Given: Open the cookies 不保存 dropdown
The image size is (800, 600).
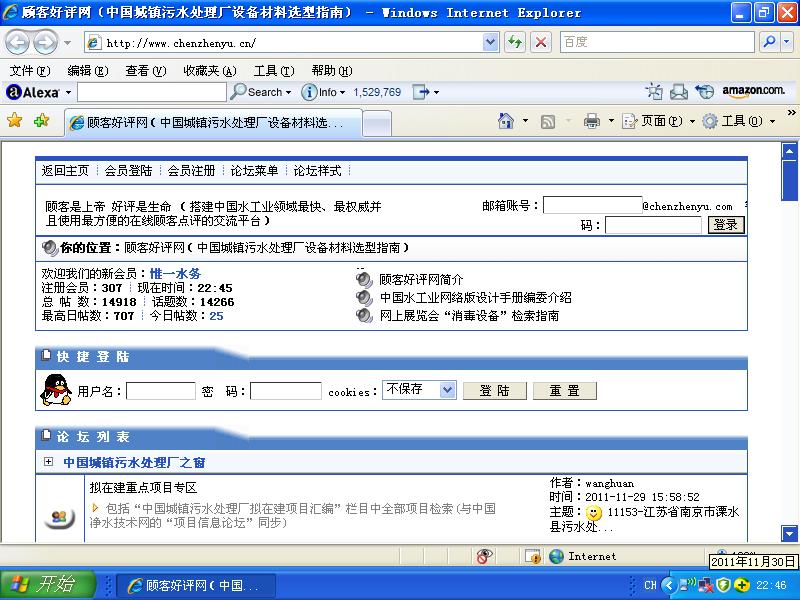Looking at the screenshot, I should click(x=447, y=390).
